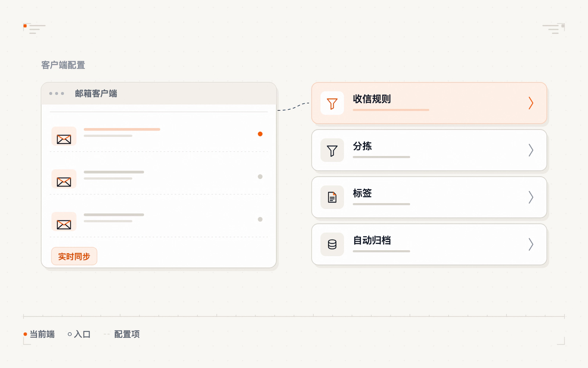Click the funnel icon beside 分拣

click(x=332, y=151)
